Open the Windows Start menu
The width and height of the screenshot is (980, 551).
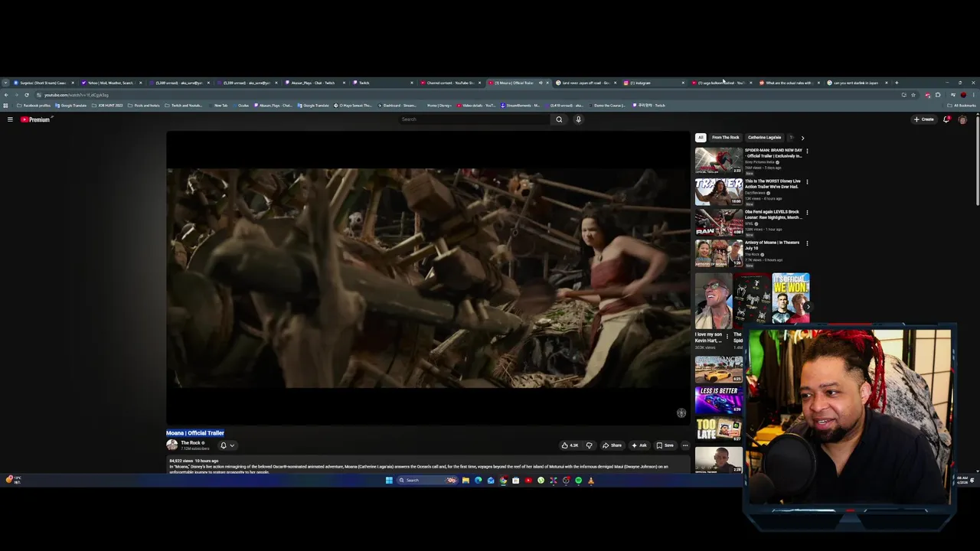389,481
